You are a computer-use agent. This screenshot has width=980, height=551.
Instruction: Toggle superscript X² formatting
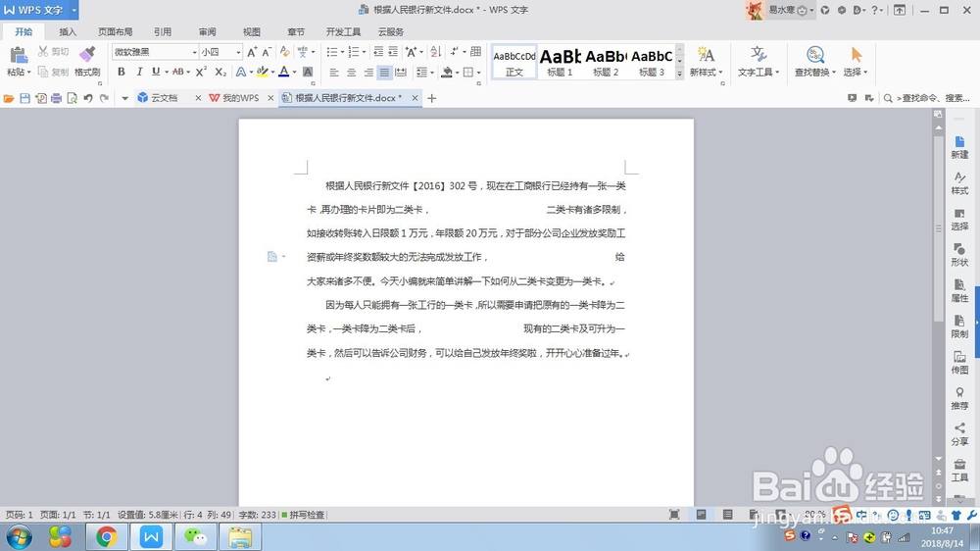coord(201,72)
